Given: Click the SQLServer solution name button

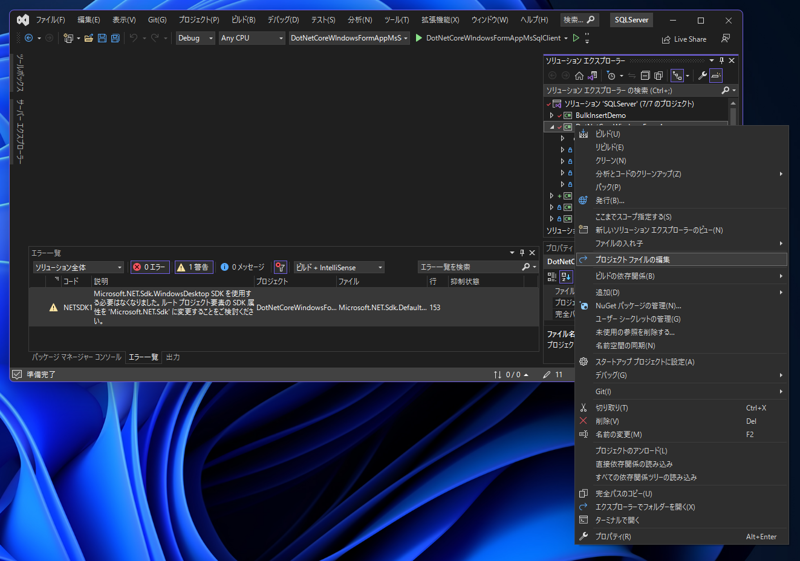Looking at the screenshot, I should (631, 20).
